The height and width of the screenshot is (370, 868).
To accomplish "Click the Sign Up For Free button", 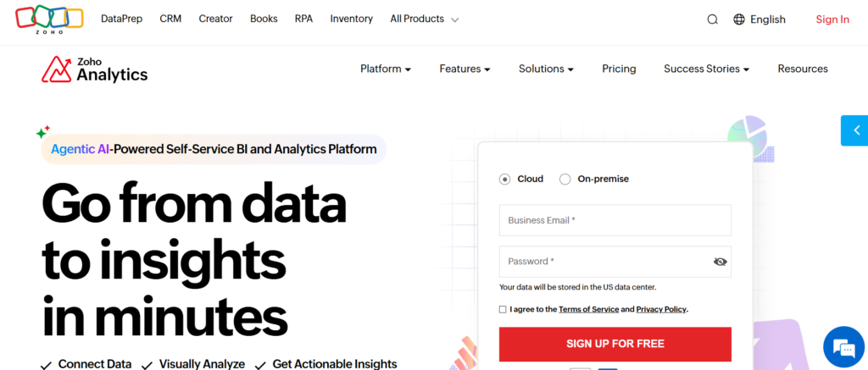I will pyautogui.click(x=615, y=344).
